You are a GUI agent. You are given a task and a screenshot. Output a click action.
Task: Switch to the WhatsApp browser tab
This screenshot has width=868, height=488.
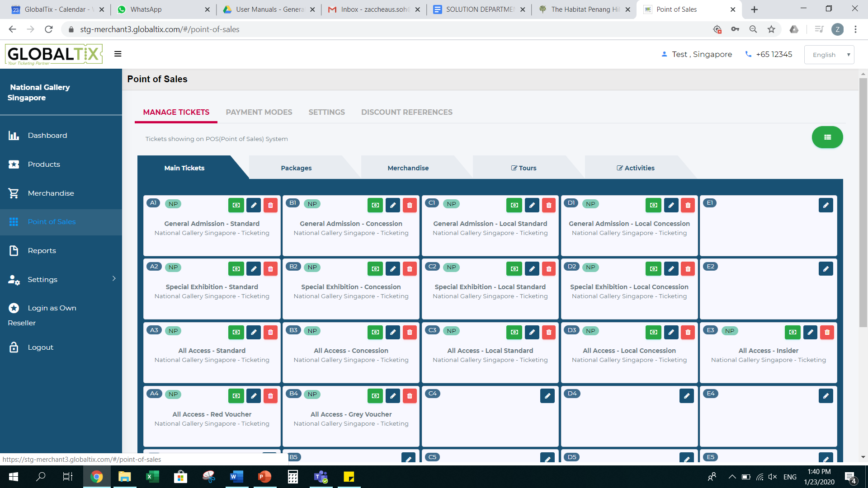[163, 9]
